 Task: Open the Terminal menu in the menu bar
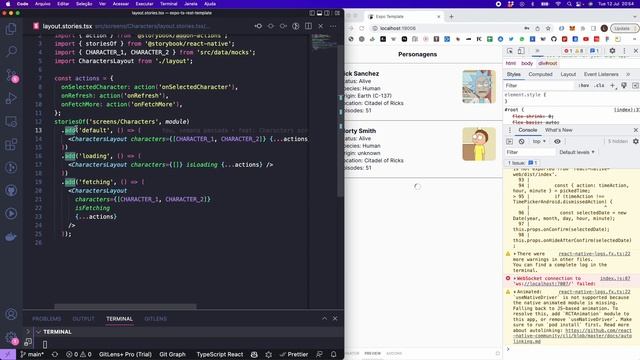pos(169,4)
